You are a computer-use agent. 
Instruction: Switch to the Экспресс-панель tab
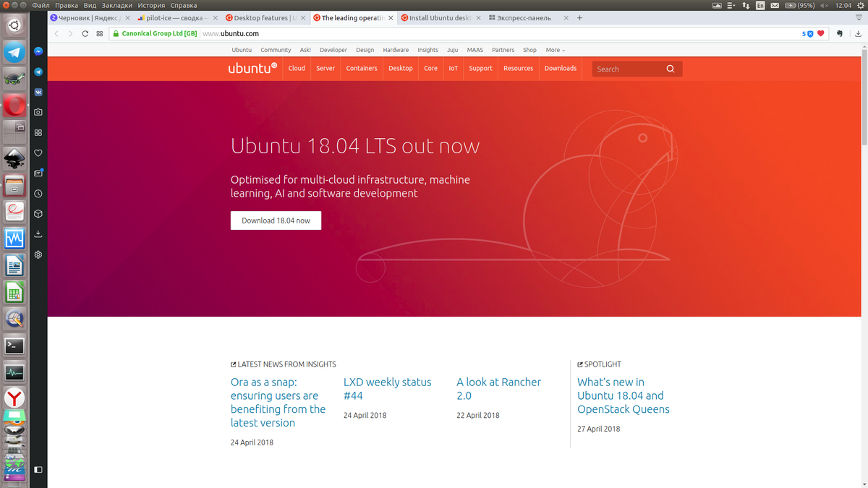click(528, 18)
